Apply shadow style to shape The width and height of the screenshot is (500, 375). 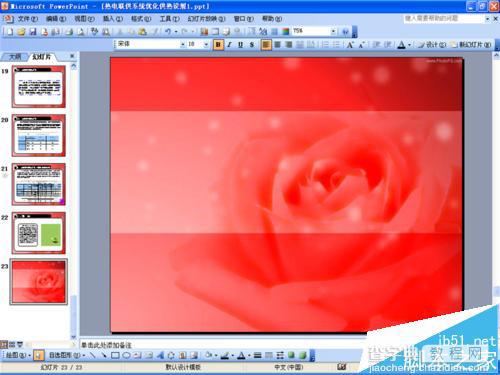(x=291, y=355)
